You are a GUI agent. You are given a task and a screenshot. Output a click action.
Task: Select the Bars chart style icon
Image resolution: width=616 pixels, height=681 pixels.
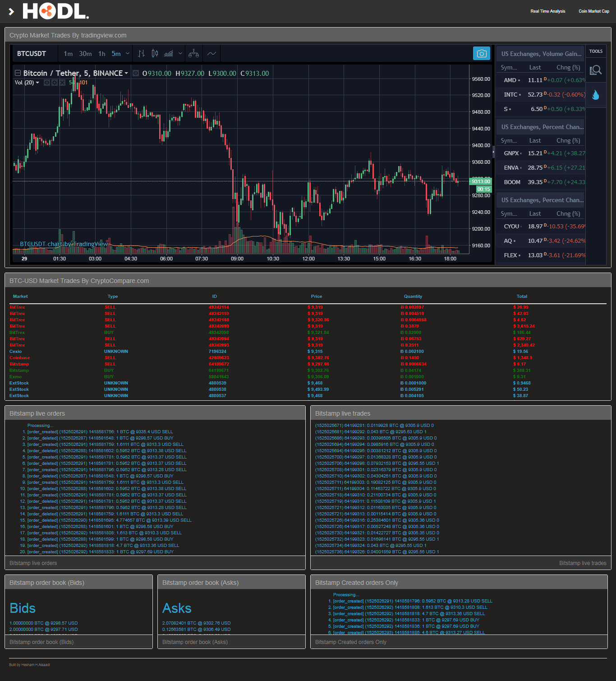tap(141, 53)
